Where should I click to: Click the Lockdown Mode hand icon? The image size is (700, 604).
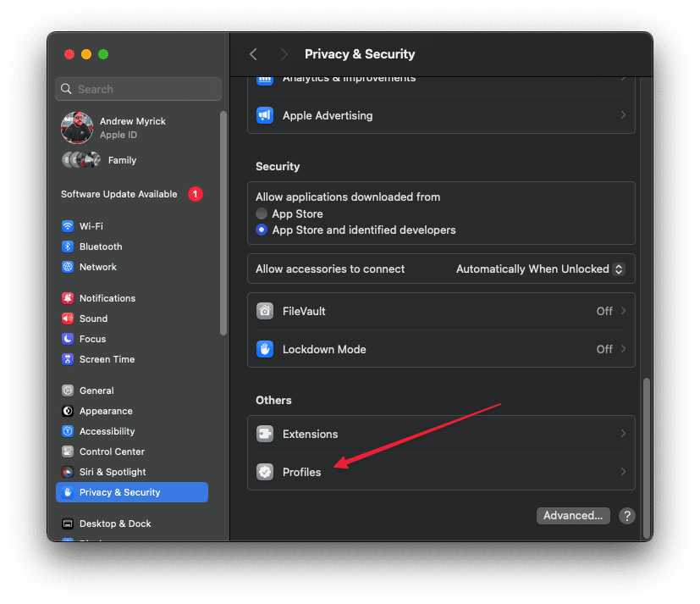coord(265,349)
